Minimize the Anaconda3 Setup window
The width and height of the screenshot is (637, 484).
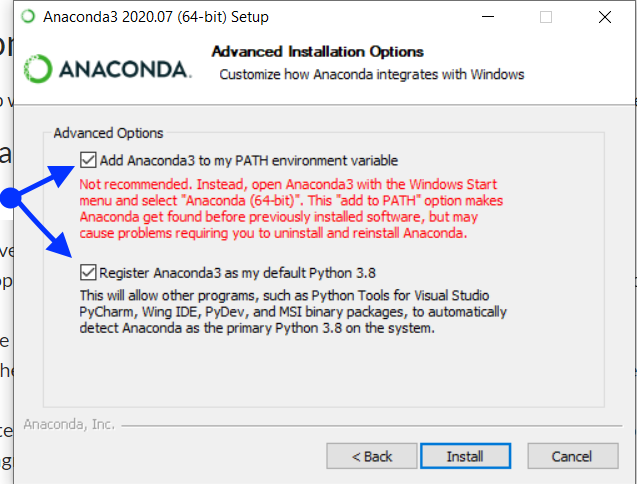488,17
